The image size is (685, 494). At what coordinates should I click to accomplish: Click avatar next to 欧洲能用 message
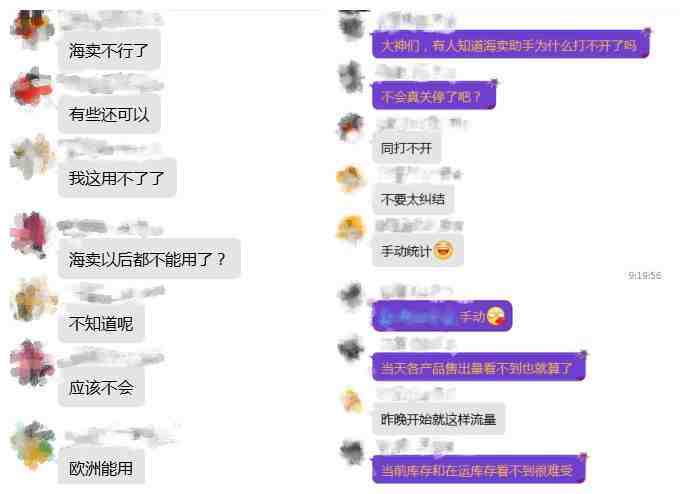(33, 445)
